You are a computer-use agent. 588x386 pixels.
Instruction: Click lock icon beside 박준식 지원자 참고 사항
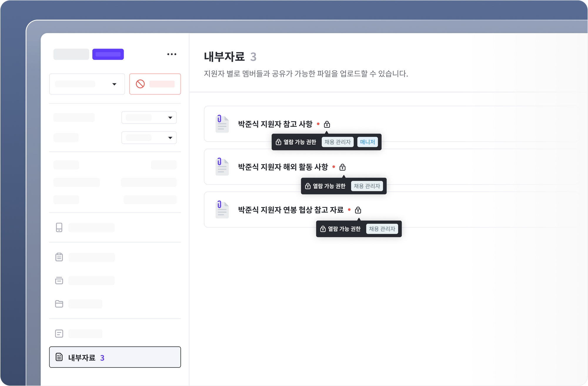pyautogui.click(x=327, y=125)
